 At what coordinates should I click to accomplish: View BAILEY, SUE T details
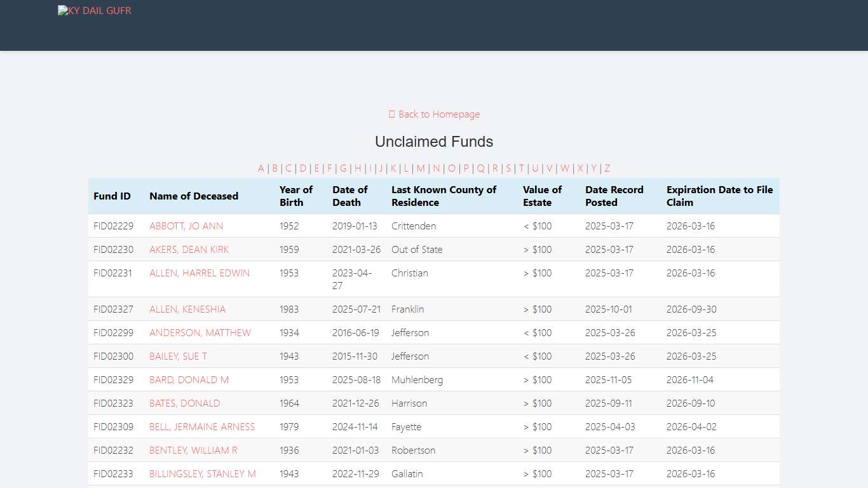pyautogui.click(x=178, y=356)
